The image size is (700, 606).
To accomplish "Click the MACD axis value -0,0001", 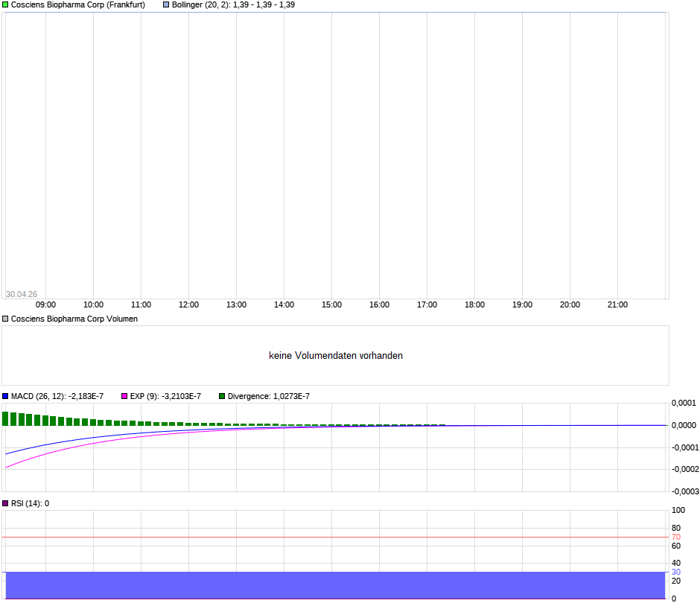I will tap(685, 447).
